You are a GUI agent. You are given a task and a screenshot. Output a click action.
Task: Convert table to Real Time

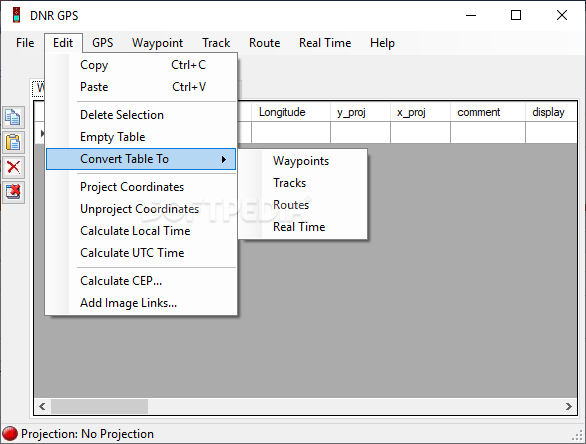point(303,227)
